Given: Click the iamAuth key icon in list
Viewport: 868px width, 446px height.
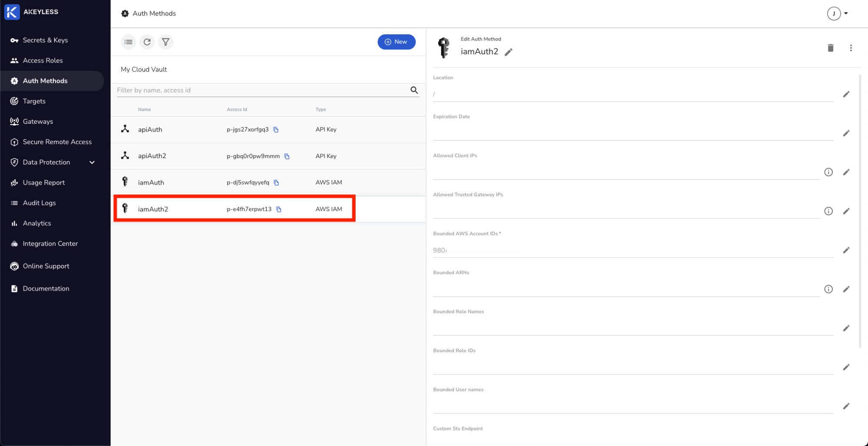Looking at the screenshot, I should (x=125, y=182).
